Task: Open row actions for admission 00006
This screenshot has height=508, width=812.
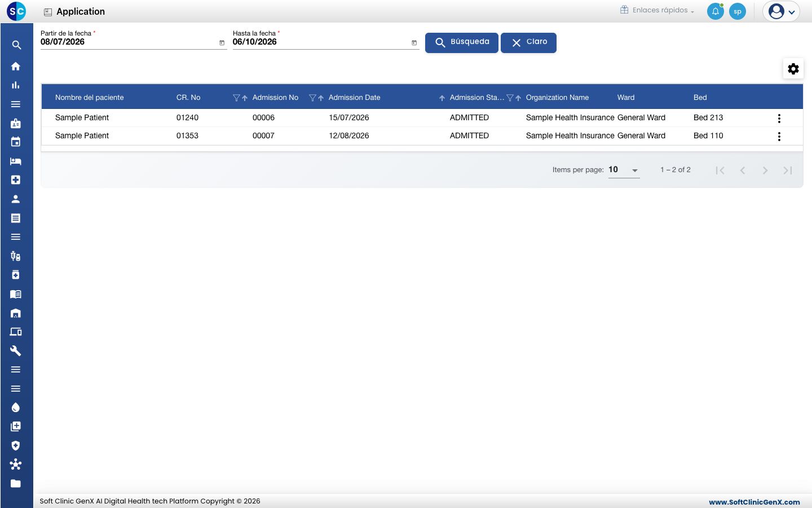Action: tap(779, 119)
